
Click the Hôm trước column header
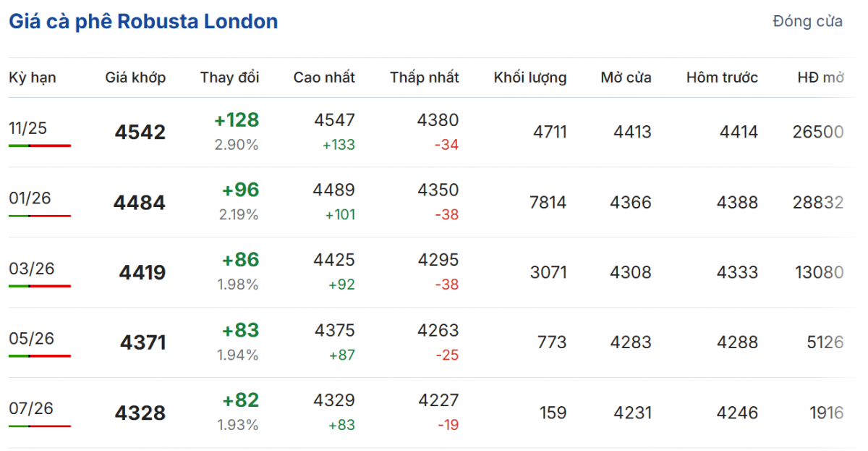click(722, 77)
